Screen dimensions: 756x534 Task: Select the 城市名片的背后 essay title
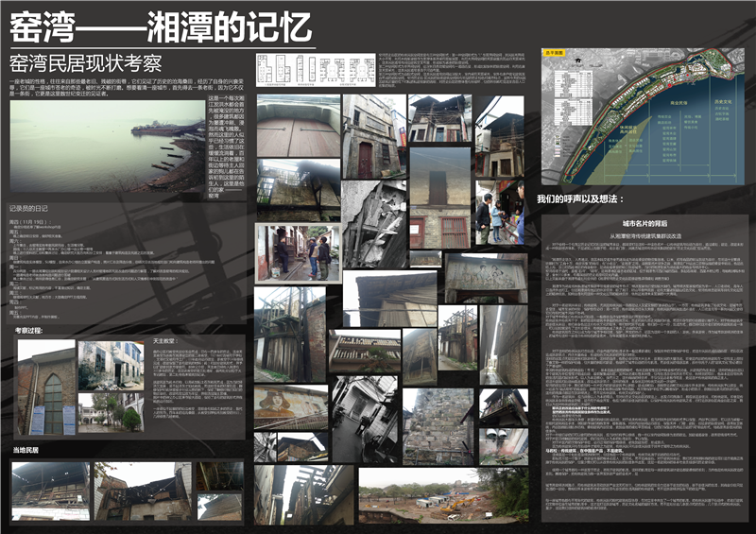point(644,223)
